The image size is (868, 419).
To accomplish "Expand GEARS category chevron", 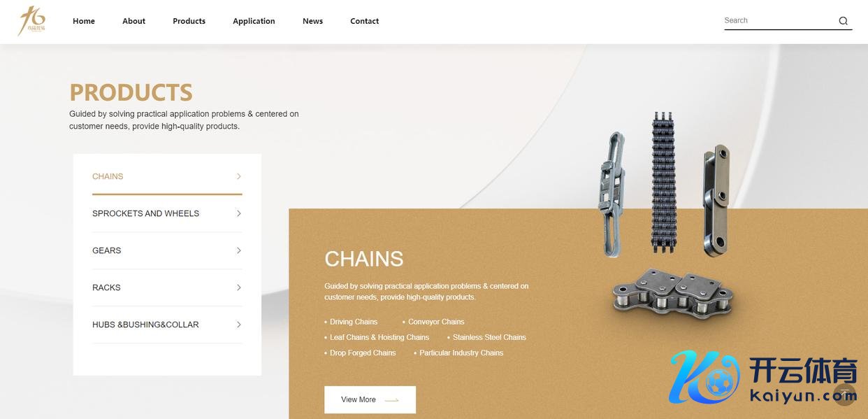I will (238, 250).
